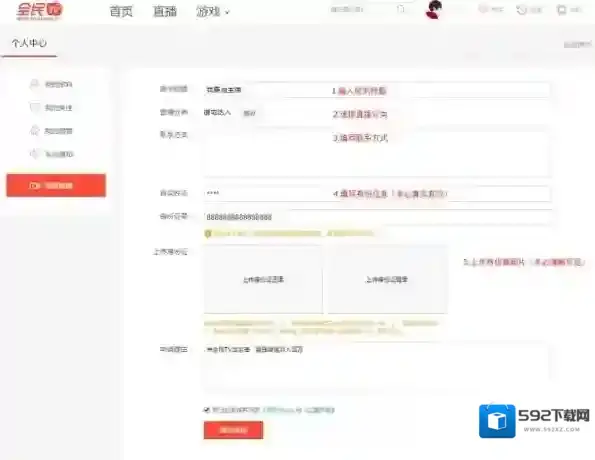Click the rightmost header icon
Image resolution: width=595 pixels, height=460 pixels.
[561, 10]
